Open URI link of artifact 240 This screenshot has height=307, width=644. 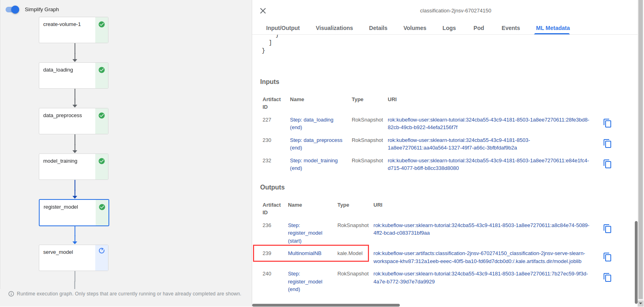481,278
